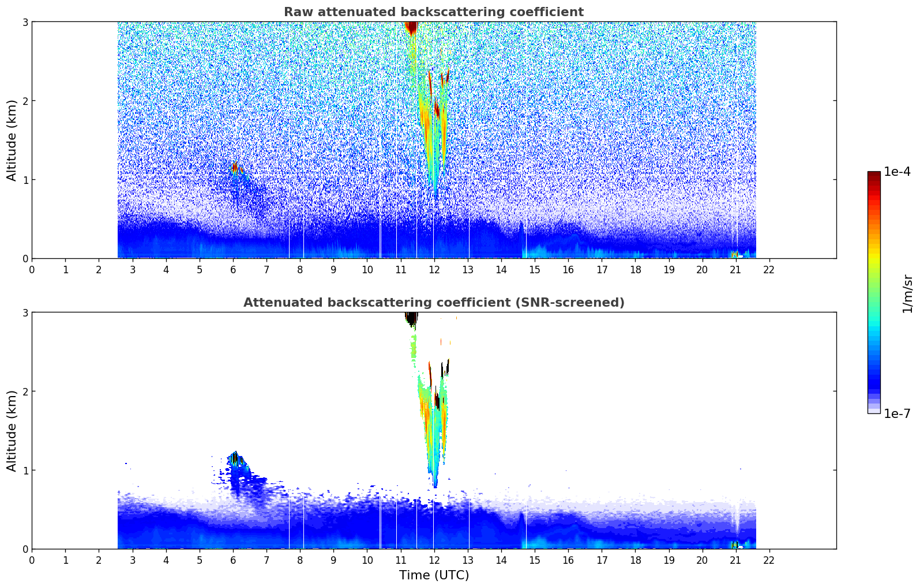Click the '6' tick label on top time axis
This screenshot has width=920, height=588.
(x=233, y=270)
